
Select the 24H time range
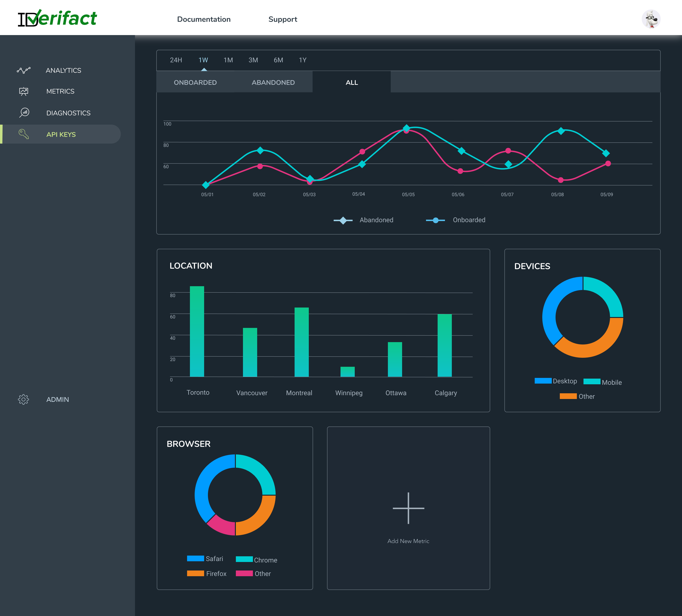pyautogui.click(x=176, y=60)
